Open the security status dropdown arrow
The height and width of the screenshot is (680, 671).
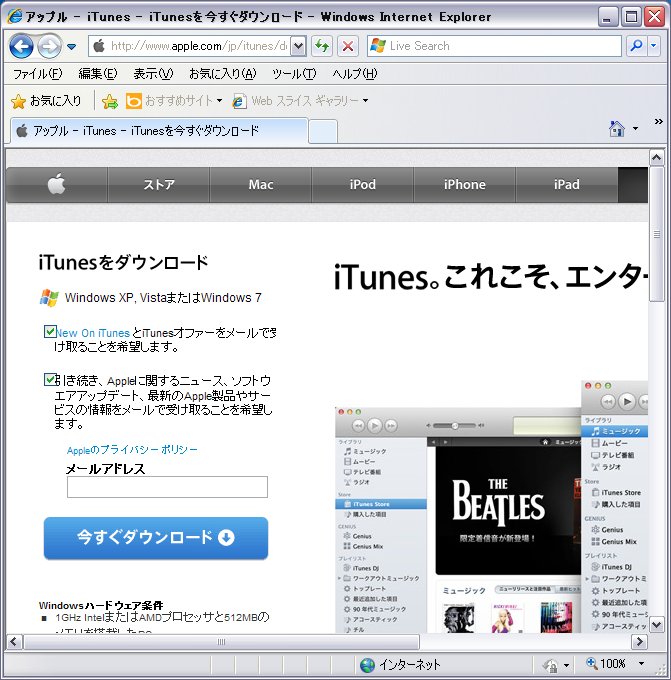[566, 665]
